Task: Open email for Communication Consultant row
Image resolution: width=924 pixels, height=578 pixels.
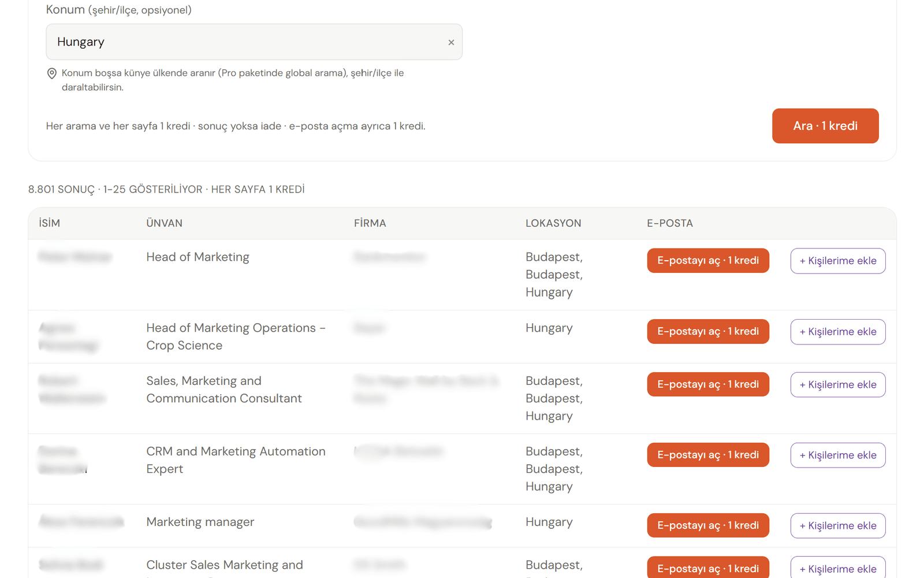Action: [x=708, y=384]
